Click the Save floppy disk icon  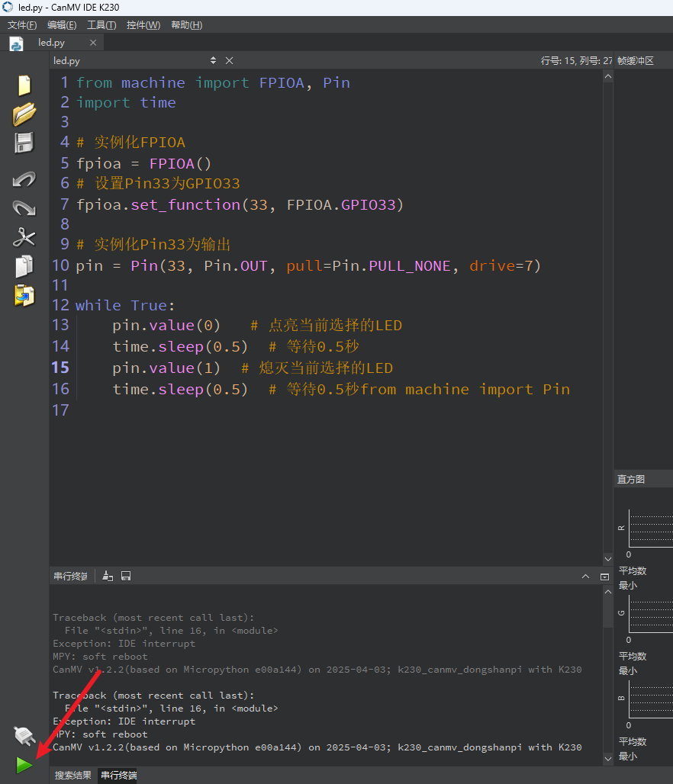coord(24,143)
